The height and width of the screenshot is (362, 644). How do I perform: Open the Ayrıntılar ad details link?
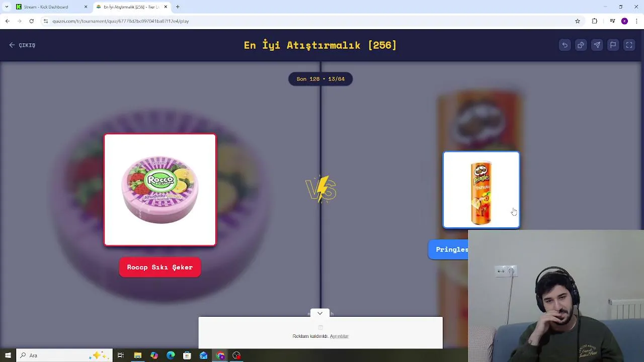click(x=339, y=336)
